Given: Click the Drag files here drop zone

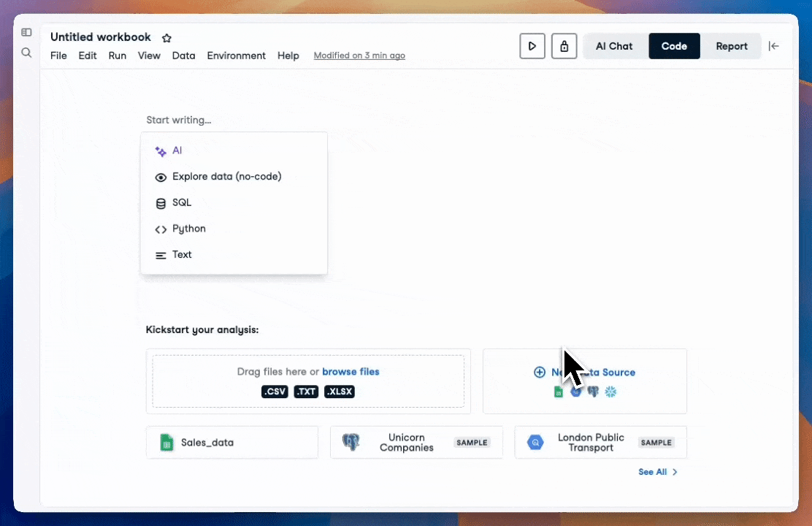Looking at the screenshot, I should click(x=308, y=381).
